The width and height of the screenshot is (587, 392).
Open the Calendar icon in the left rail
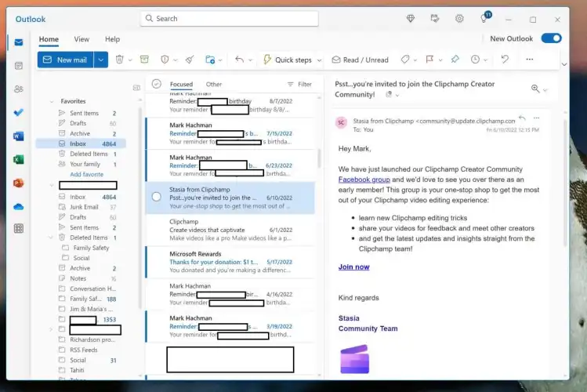coord(19,66)
